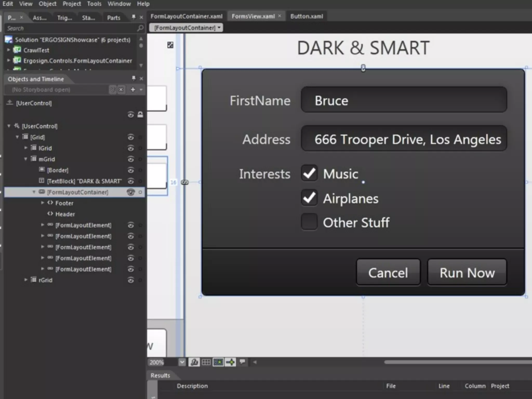Check the Other Stuff checkbox
The height and width of the screenshot is (399, 532).
coord(309,222)
